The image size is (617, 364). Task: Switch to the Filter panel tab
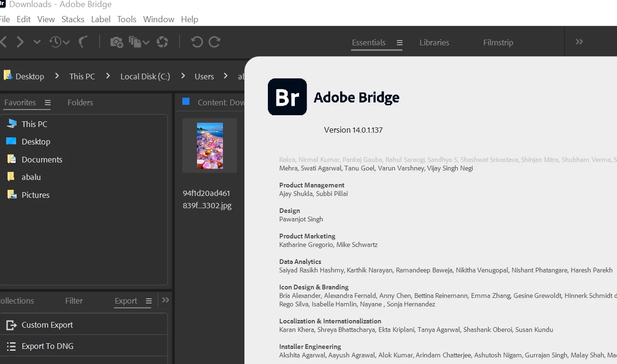(x=74, y=301)
